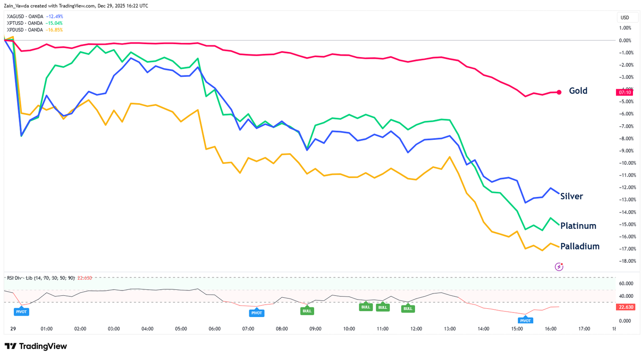Click the Palladium line label
The width and height of the screenshot is (644, 358).
click(580, 246)
